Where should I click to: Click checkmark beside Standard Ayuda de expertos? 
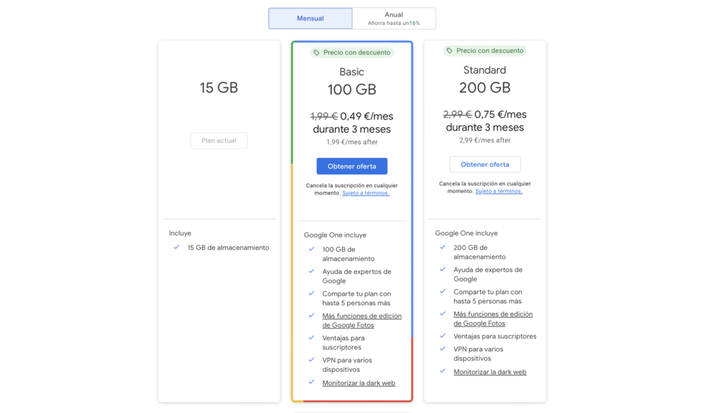pos(442,269)
